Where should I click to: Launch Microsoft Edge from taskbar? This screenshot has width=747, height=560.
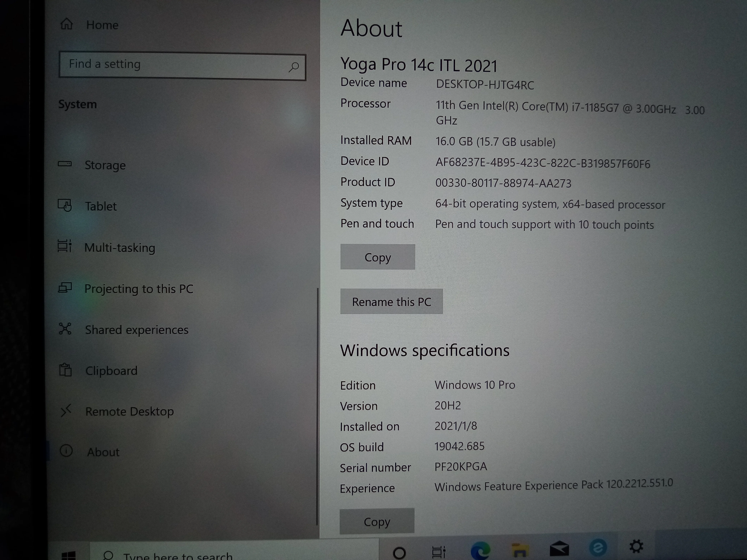pos(480,551)
